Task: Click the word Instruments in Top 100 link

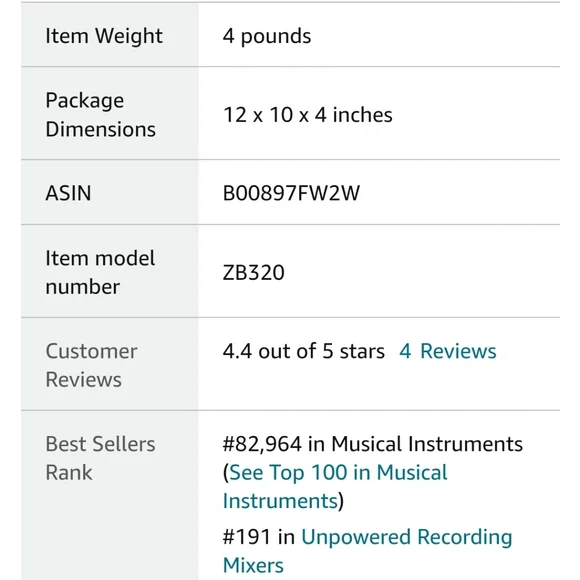Action: point(280,501)
